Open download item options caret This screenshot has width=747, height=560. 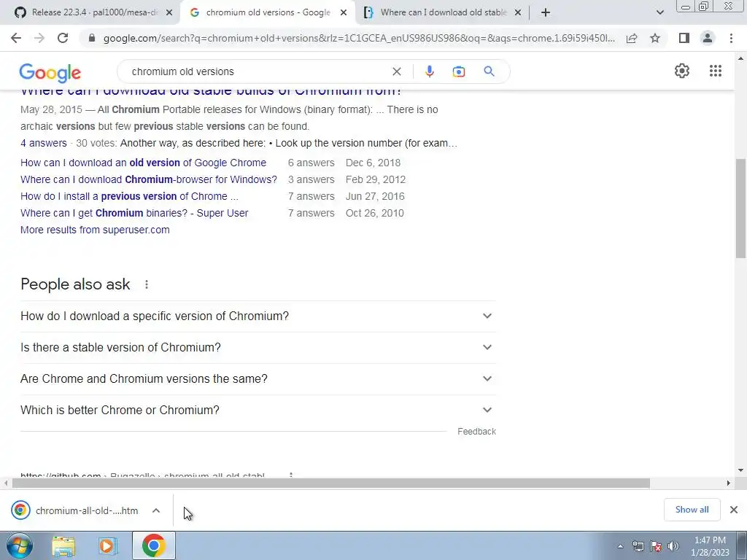tap(156, 510)
